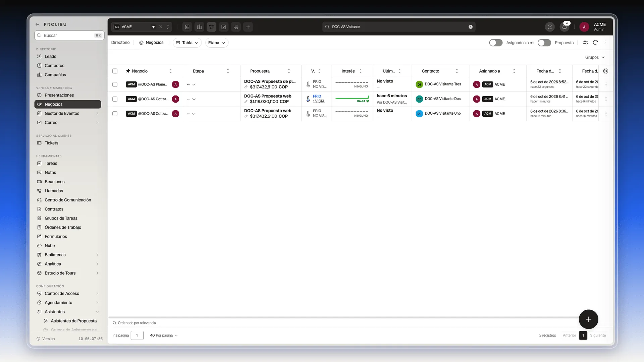
Task: Open Tickets in the sidebar
Action: click(68, 143)
